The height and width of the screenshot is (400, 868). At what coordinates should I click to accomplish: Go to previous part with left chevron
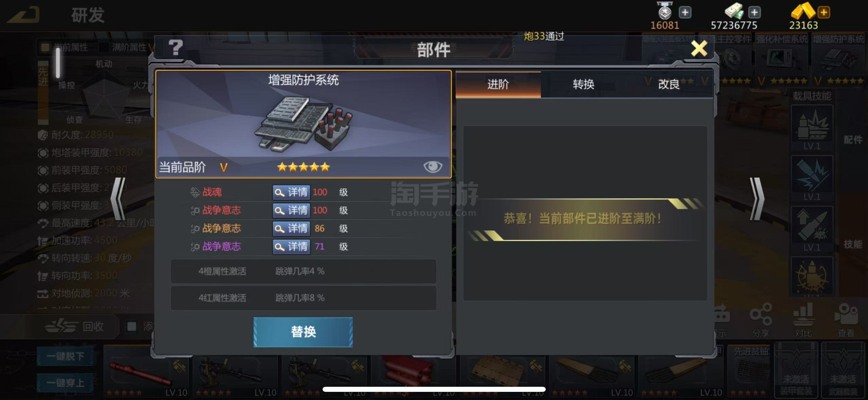point(119,199)
